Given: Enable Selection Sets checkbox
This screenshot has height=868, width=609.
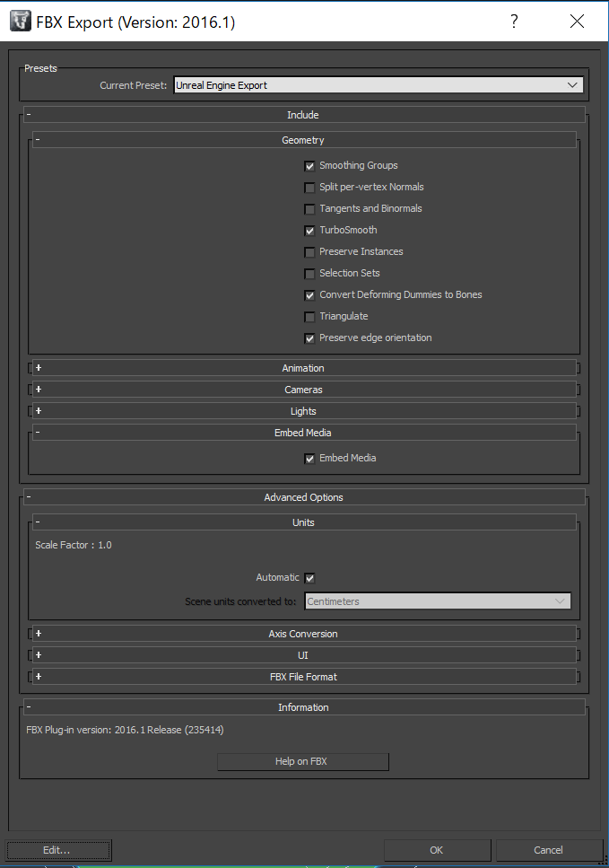Looking at the screenshot, I should pyautogui.click(x=309, y=274).
